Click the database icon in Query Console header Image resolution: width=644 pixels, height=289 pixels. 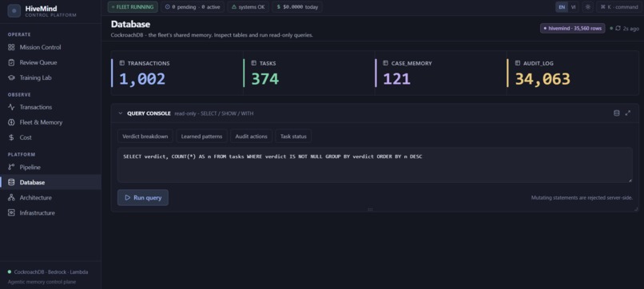(617, 113)
